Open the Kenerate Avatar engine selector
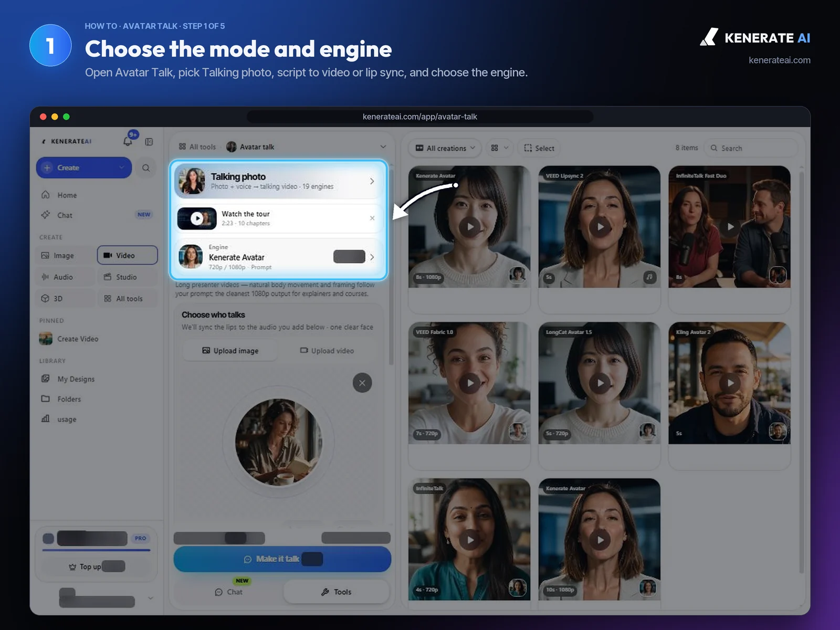 278,257
